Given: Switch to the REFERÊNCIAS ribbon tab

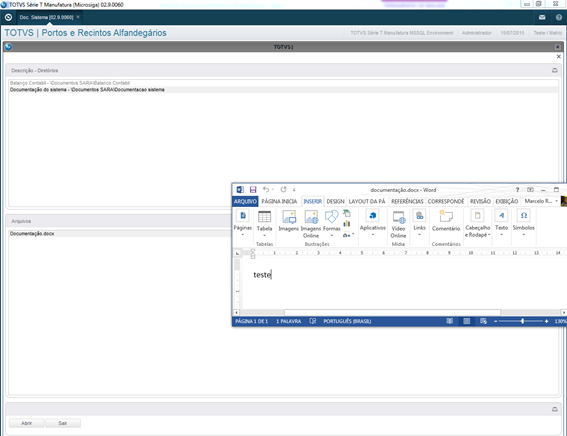Looking at the screenshot, I should pyautogui.click(x=407, y=201).
